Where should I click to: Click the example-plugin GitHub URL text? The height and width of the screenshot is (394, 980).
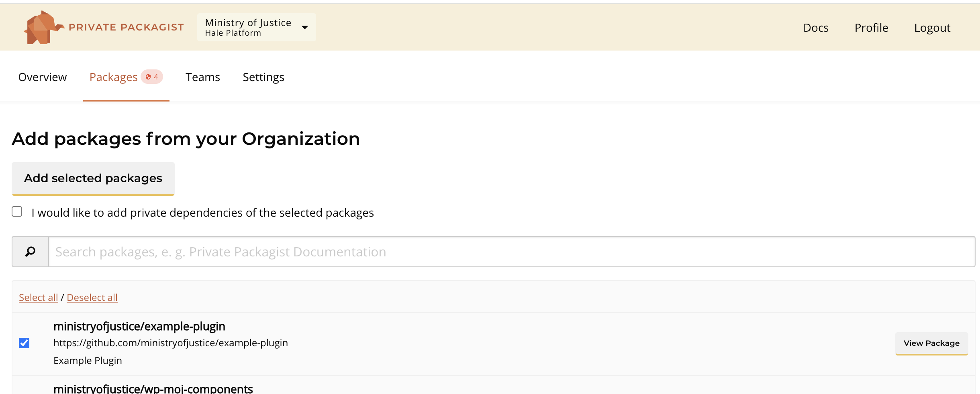pyautogui.click(x=171, y=343)
